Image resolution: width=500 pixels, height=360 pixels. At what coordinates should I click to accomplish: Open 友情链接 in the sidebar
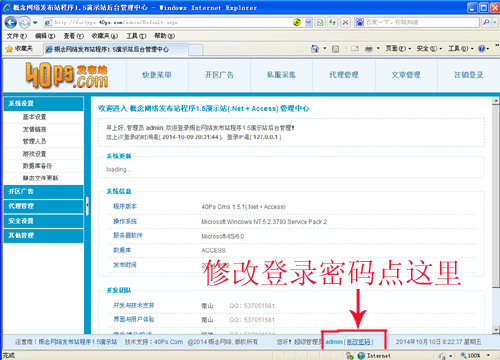pyautogui.click(x=34, y=129)
